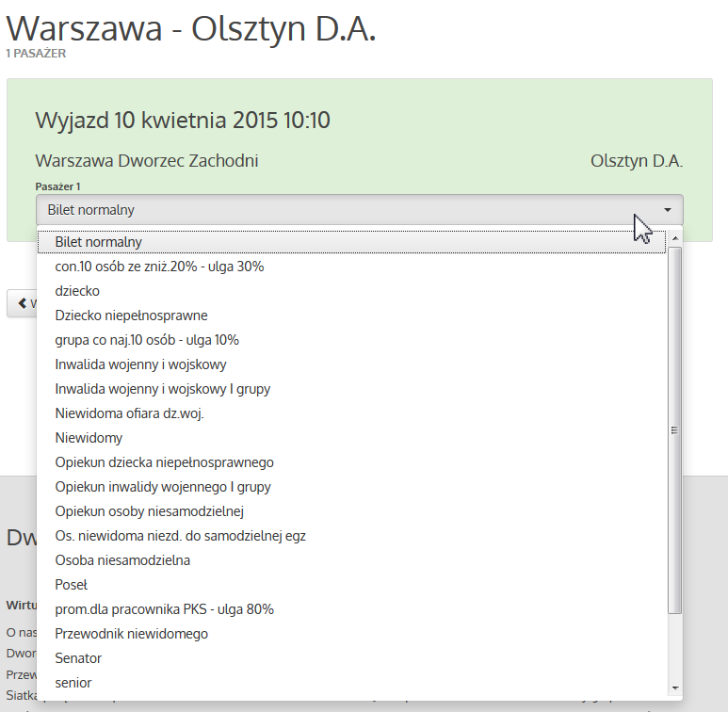Select 'Inwalida wojenny i wojskowy I grupy'
Viewport: 728px width, 712px height.
click(351, 389)
